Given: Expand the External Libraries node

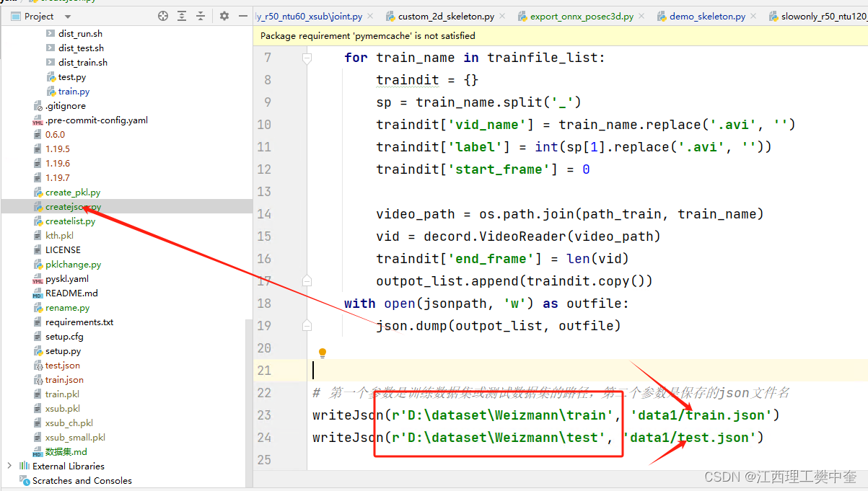Looking at the screenshot, I should pyautogui.click(x=9, y=466).
